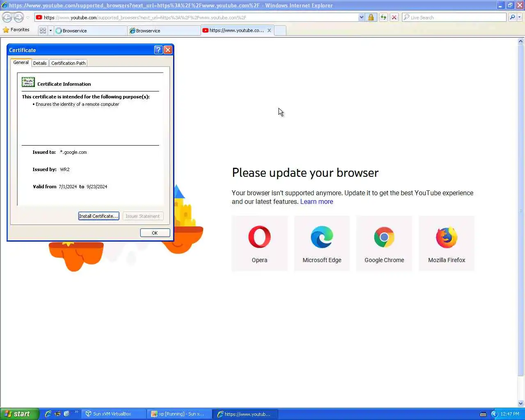Click the search magnifier button
The image size is (525, 420).
(512, 17)
